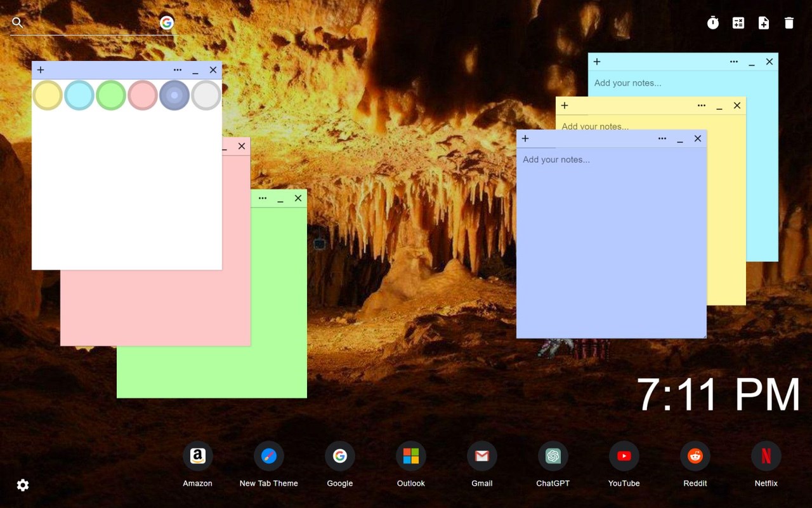Add a new note from the yellow note's plus
This screenshot has height=508, width=812.
(x=565, y=105)
